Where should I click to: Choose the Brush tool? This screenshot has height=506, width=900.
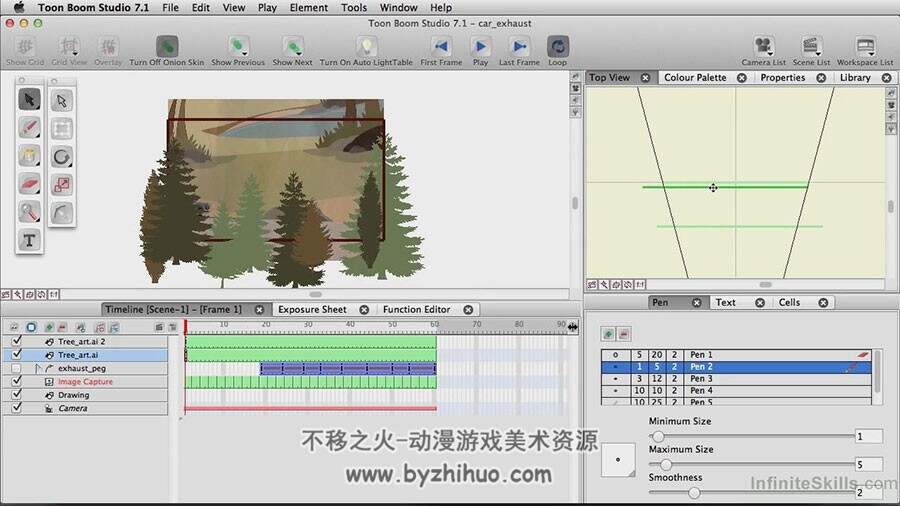coord(29,127)
